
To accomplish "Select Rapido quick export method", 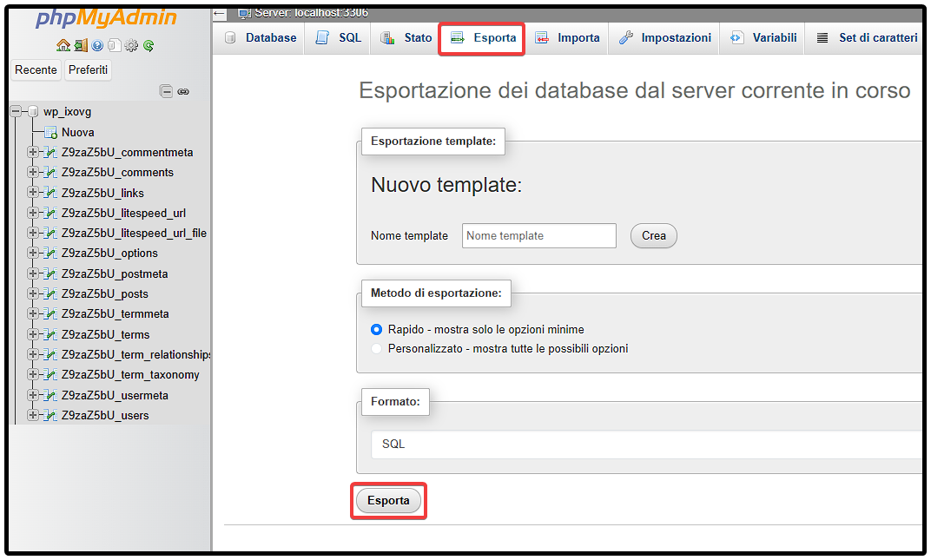I will [376, 330].
